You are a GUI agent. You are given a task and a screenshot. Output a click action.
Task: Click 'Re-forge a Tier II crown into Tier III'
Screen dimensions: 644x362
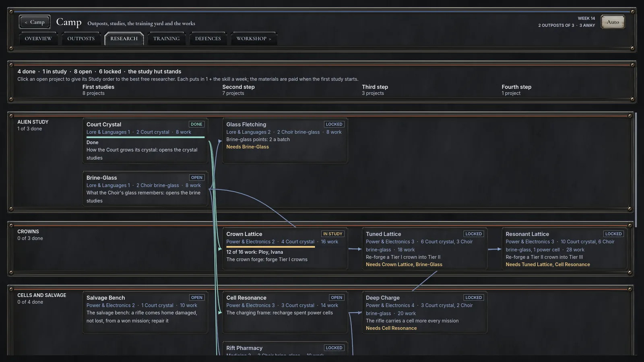(x=544, y=257)
